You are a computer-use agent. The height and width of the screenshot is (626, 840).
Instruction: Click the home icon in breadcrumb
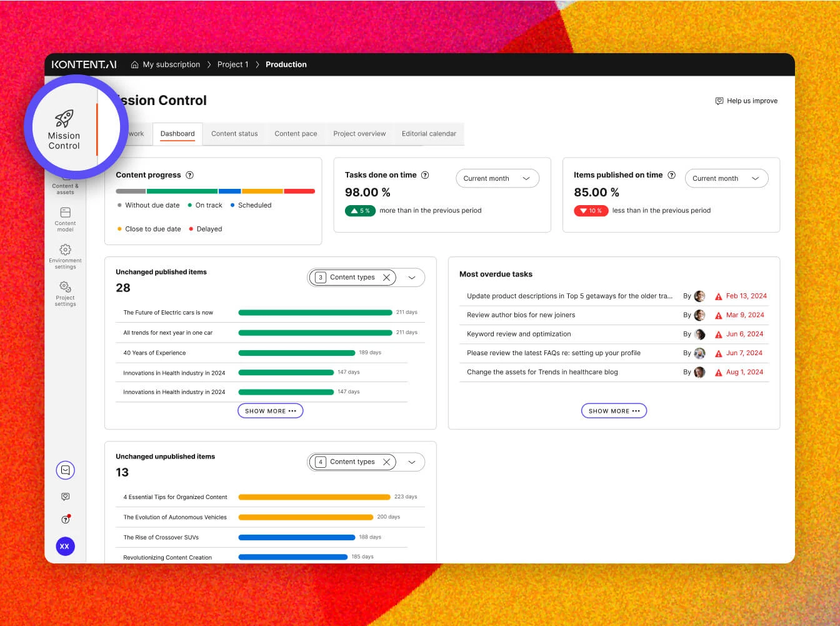(x=134, y=64)
